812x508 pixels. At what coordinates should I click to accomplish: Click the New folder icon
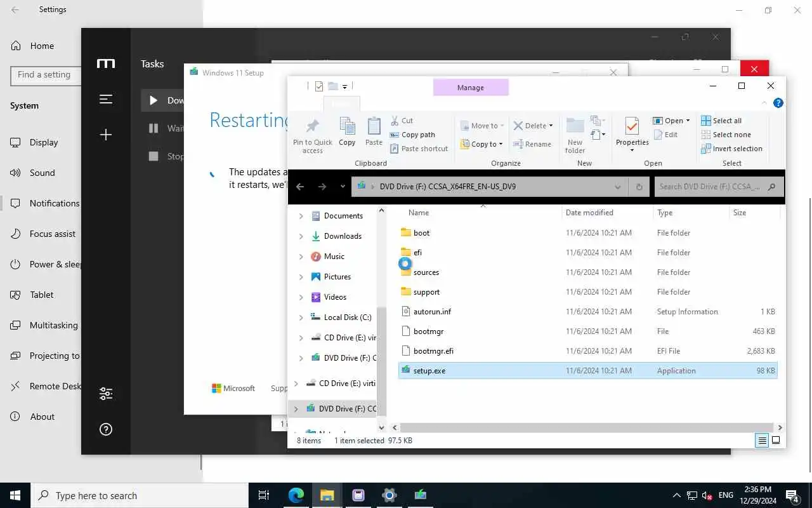coord(575,135)
